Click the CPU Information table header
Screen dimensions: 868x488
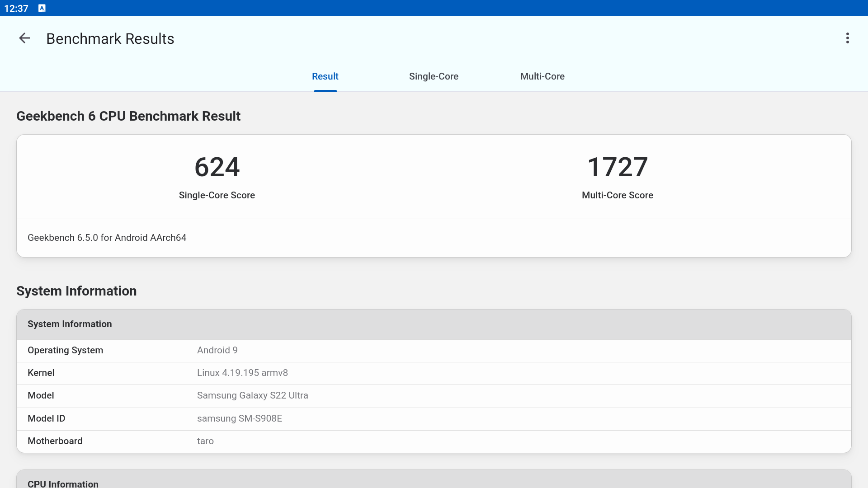click(434, 479)
